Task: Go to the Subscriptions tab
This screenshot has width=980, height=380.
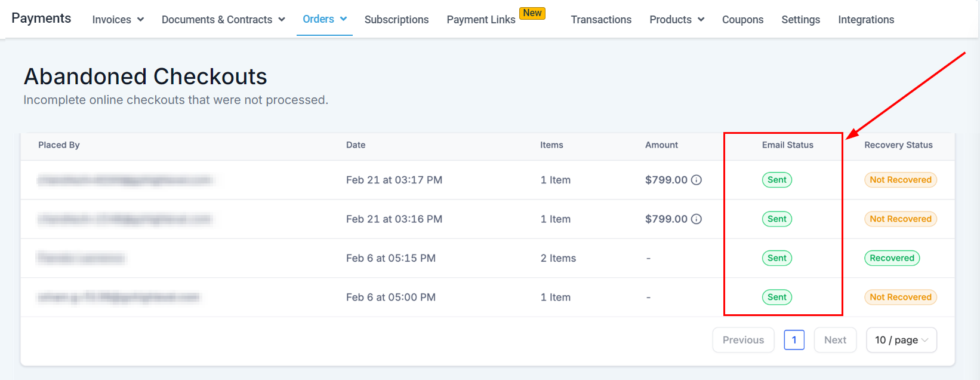Action: pos(396,20)
